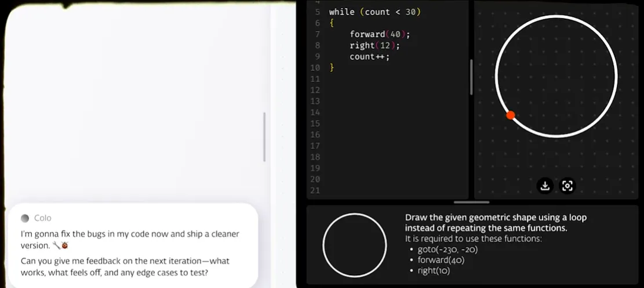Click the left chat panel scrollbar
Image resolution: width=644 pixels, height=288 pixels.
coord(264,136)
